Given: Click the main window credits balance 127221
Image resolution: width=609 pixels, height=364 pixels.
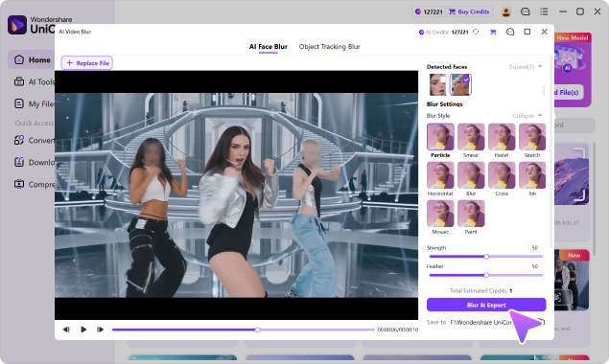Looking at the screenshot, I should (429, 11).
